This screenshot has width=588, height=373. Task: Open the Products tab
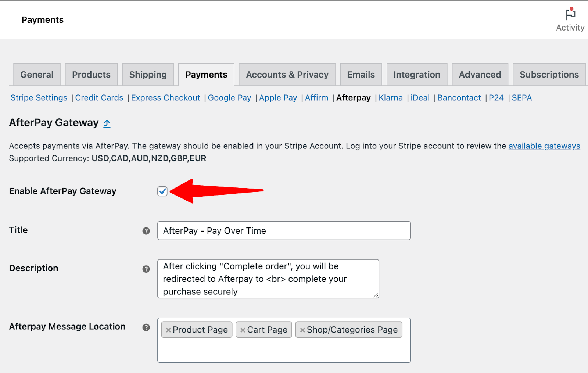[x=91, y=75]
